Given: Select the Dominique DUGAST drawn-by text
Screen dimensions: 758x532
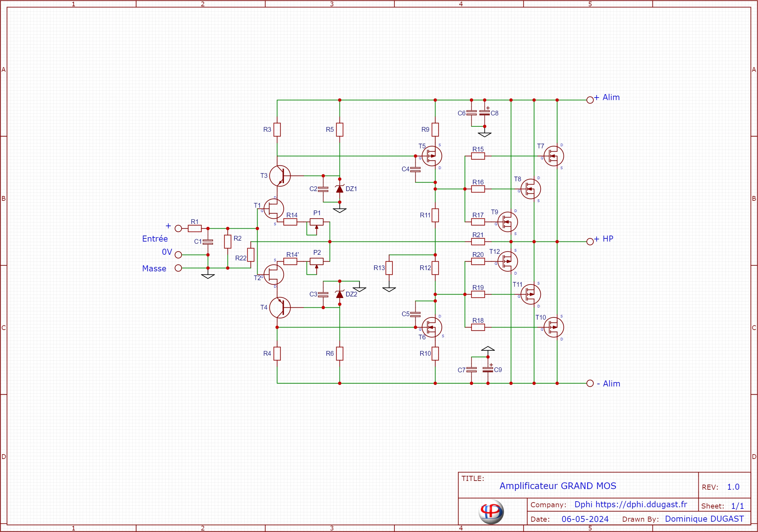Looking at the screenshot, I should 704,519.
